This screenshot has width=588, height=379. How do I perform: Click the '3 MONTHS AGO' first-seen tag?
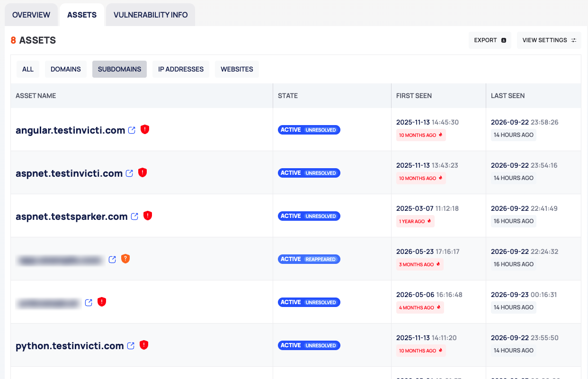420,264
